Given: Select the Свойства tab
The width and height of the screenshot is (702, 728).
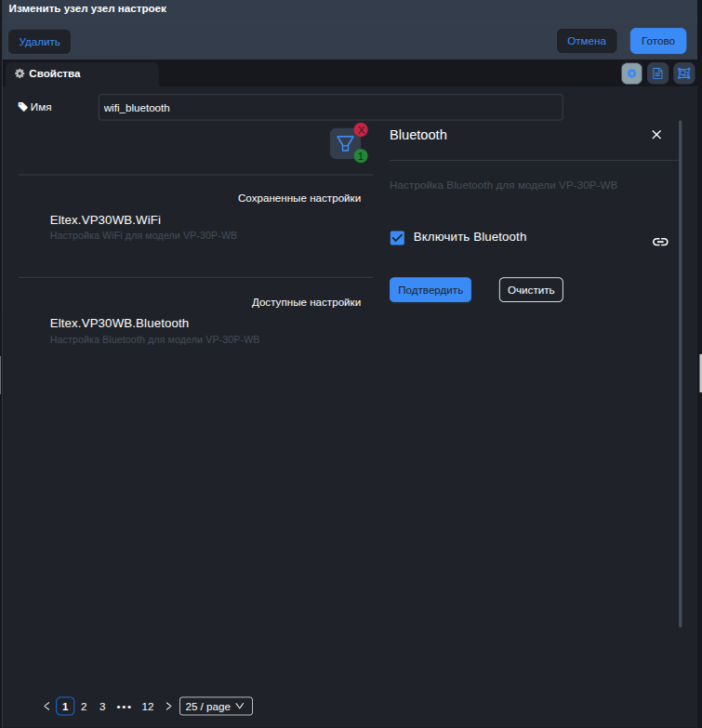Looking at the screenshot, I should [82, 73].
